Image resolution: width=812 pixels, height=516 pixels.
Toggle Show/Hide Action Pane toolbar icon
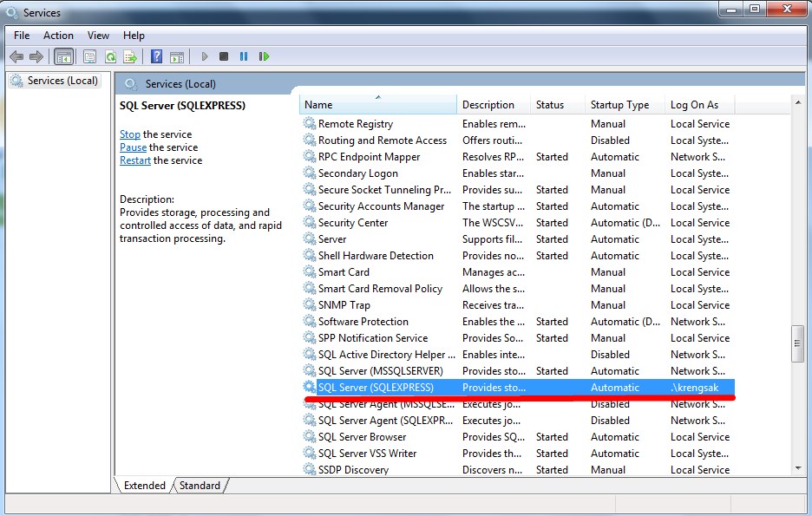tap(177, 57)
